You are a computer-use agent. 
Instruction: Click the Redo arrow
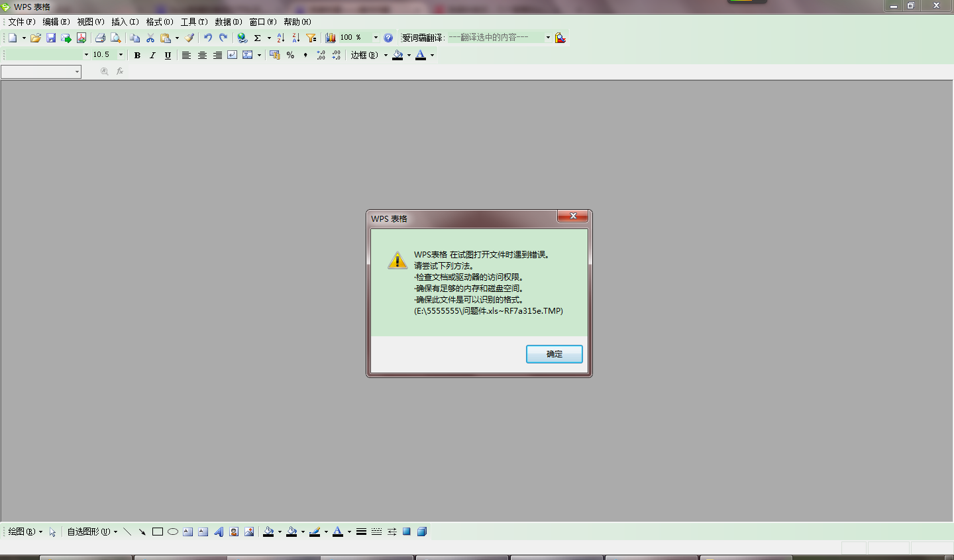coord(223,38)
